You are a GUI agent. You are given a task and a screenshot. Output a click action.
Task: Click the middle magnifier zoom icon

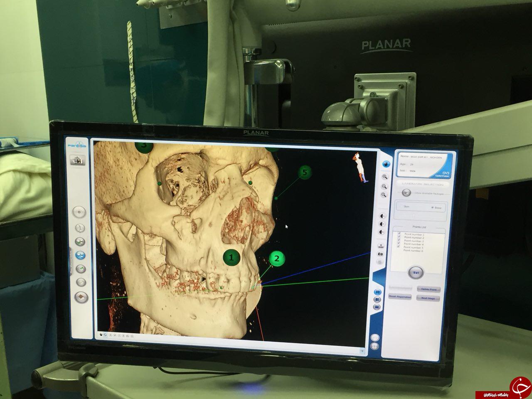point(384,186)
